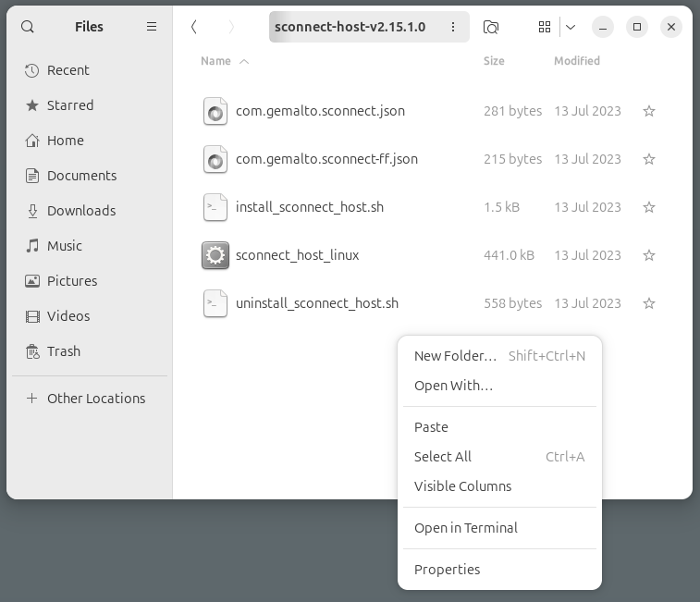Open the Pictures folder in the sidebar
700x602 pixels.
coord(90,281)
